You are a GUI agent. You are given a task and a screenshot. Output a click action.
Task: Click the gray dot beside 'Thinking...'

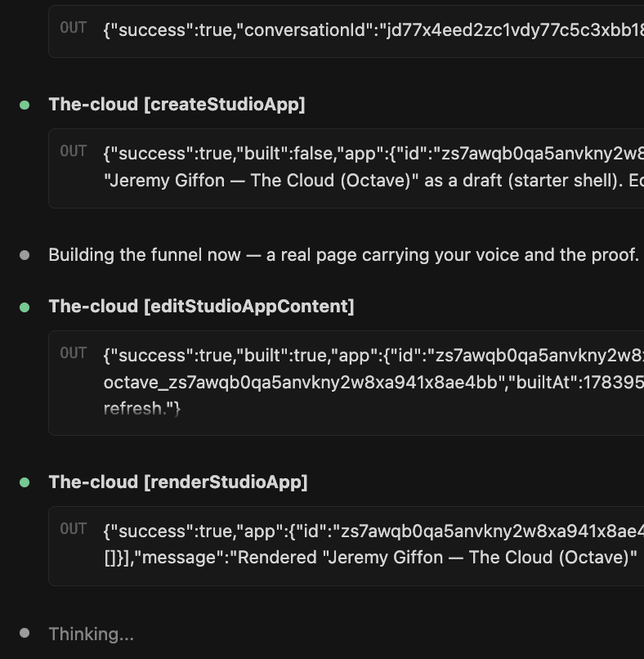[25, 633]
